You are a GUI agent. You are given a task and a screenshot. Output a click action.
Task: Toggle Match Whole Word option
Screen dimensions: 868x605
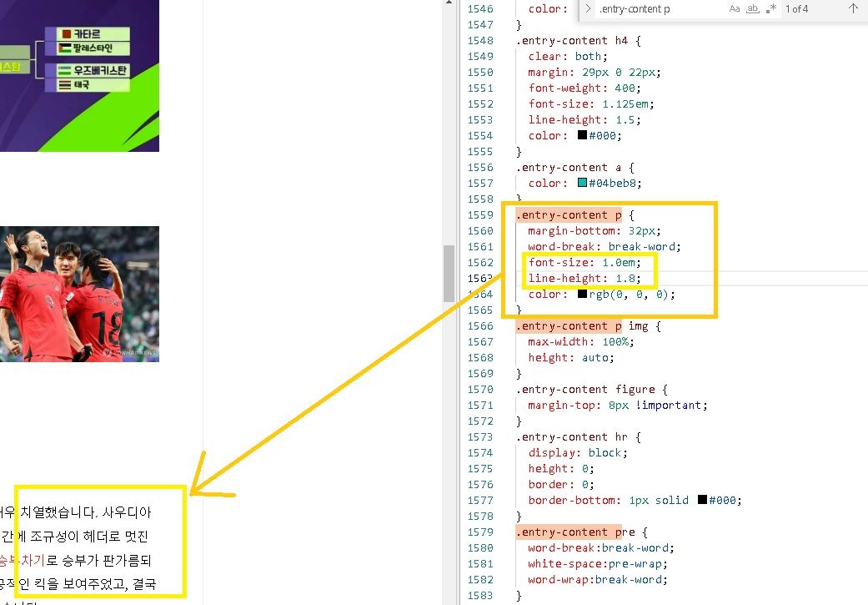click(753, 9)
